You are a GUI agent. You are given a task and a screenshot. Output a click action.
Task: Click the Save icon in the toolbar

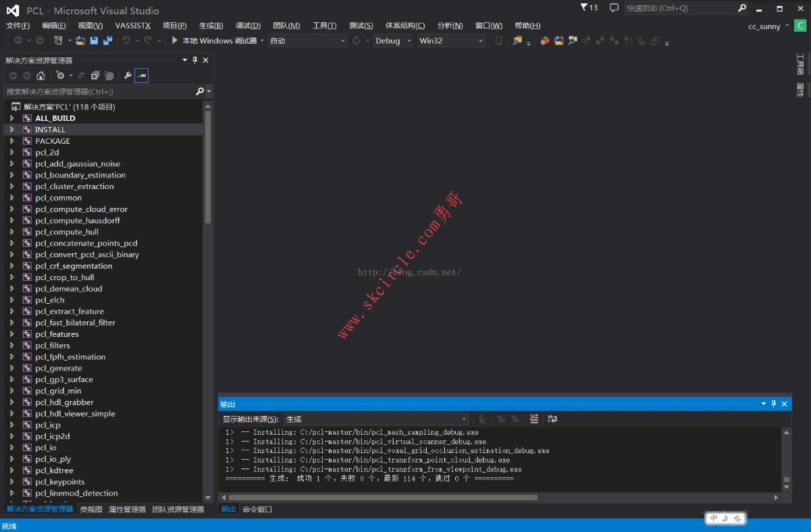coord(94,41)
